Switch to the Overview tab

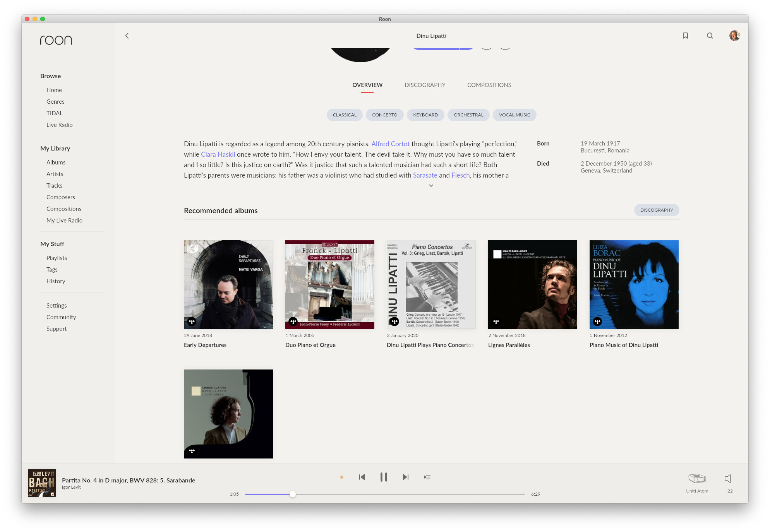pyautogui.click(x=367, y=85)
